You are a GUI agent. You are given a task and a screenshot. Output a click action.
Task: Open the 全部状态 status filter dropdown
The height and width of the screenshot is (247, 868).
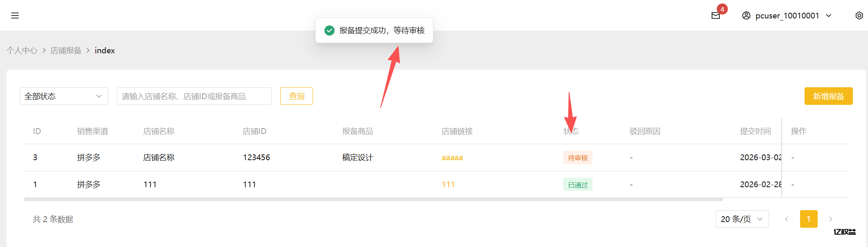tap(63, 96)
